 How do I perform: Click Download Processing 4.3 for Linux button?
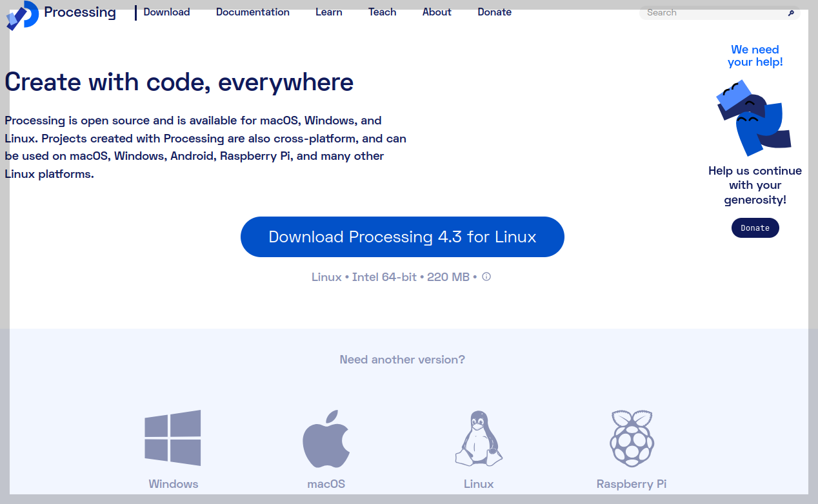(403, 237)
